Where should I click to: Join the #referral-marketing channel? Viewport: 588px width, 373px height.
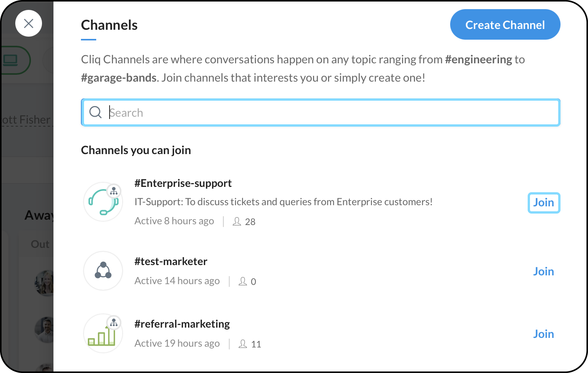pyautogui.click(x=543, y=334)
